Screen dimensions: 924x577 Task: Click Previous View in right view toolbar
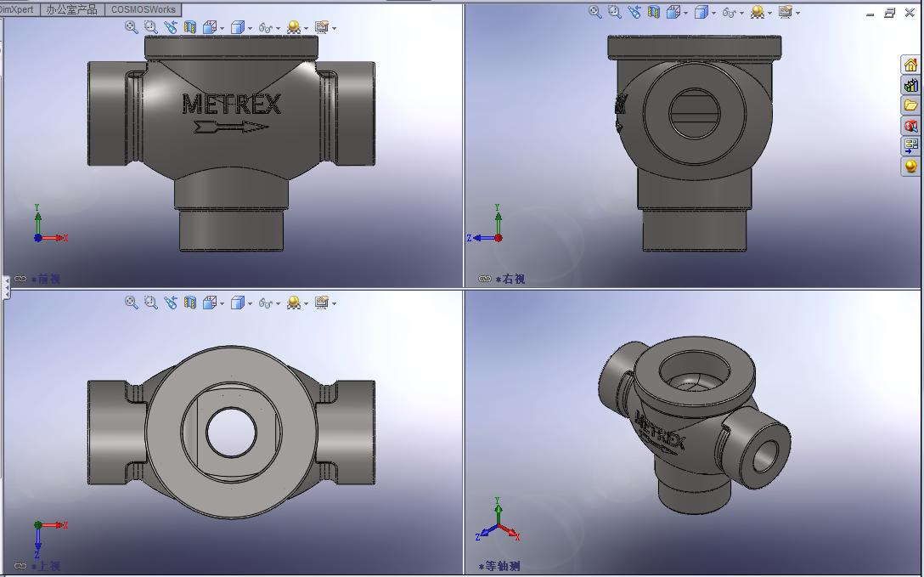pyautogui.click(x=634, y=11)
